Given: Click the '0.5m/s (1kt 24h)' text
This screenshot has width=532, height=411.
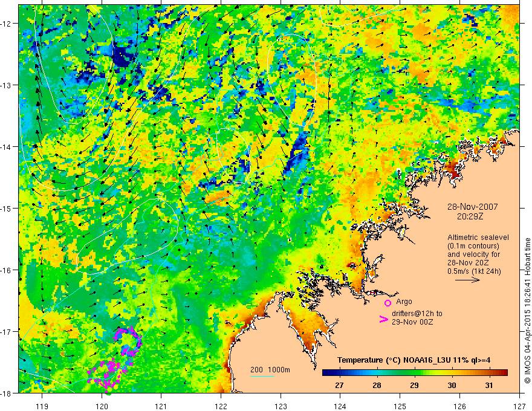Looking at the screenshot, I should [x=474, y=271].
